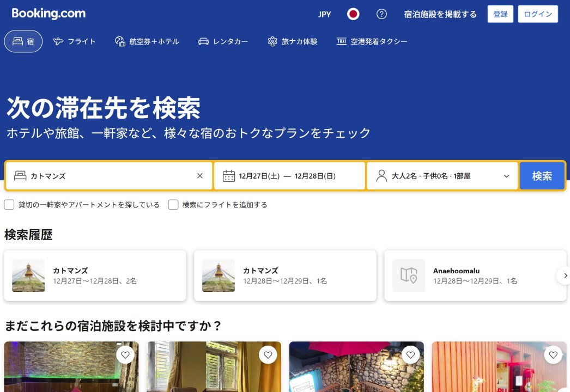Screen dimensions: 570x392
Task: Switch language via the Japan flag menu
Action: click(353, 14)
